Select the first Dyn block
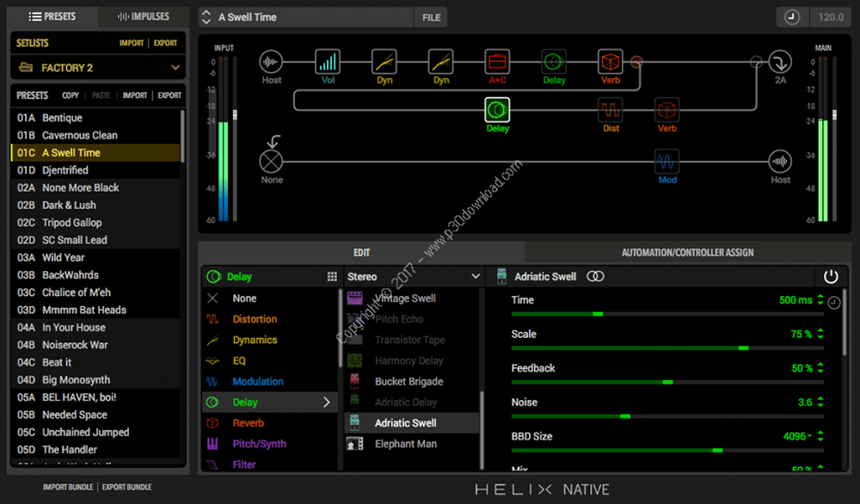This screenshot has width=860, height=504. [384, 62]
